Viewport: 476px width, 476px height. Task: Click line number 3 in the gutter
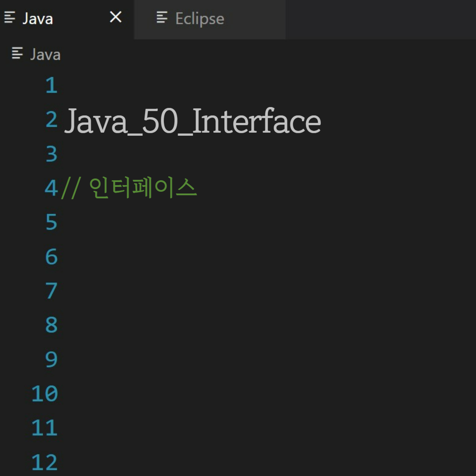(52, 154)
